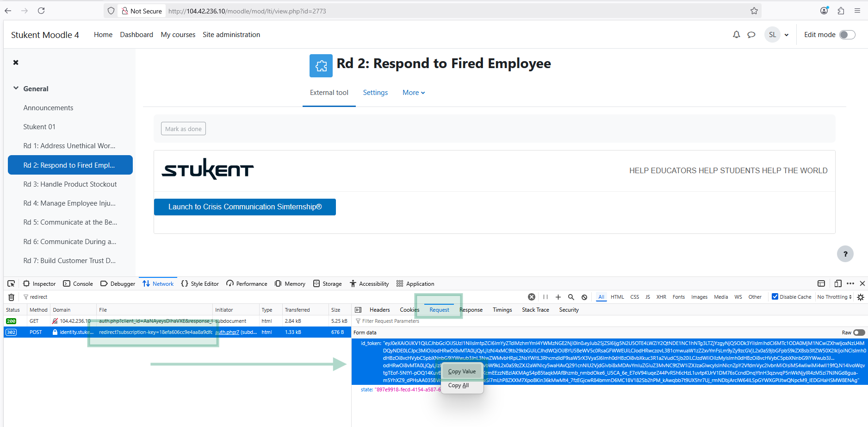Click the network settings gear icon
This screenshot has width=868, height=427.
tap(861, 297)
